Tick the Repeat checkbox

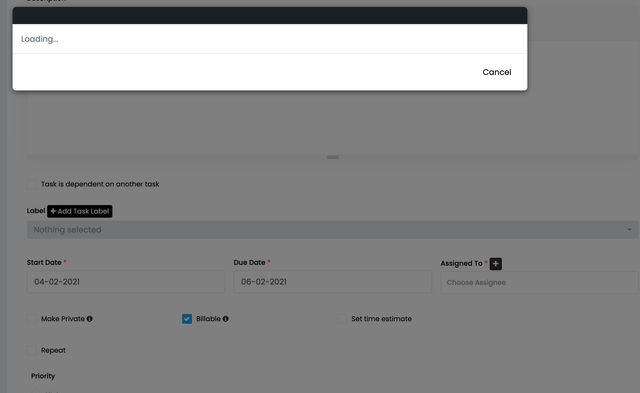32,350
